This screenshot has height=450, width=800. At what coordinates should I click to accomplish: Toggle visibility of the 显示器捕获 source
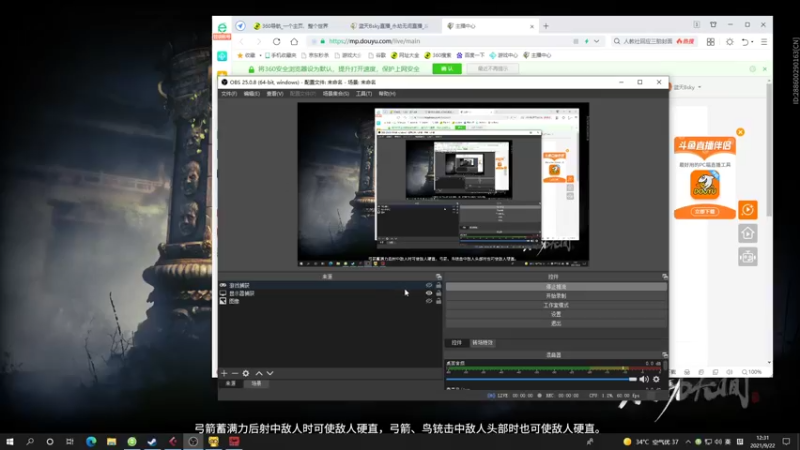pos(429,293)
